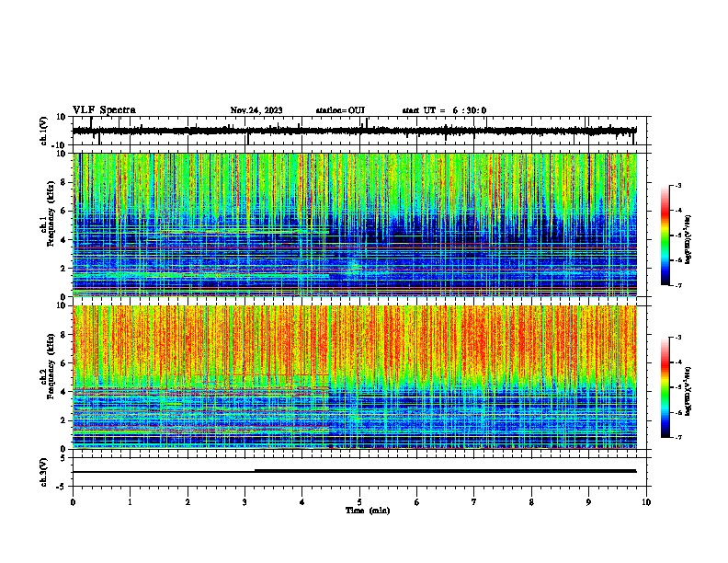This screenshot has width=728, height=563.
Task: Click inside the ch.2 spectrogram panel
Action: 354,377
